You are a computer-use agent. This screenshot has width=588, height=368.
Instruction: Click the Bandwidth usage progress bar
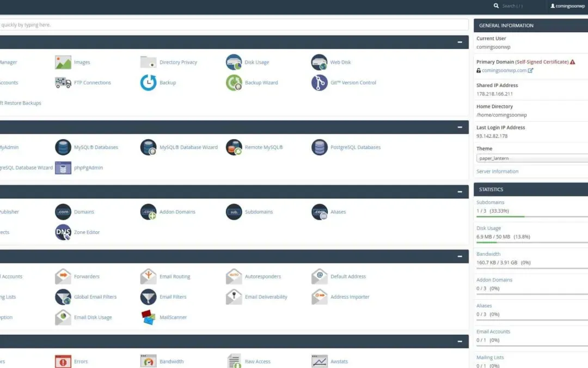(x=532, y=268)
